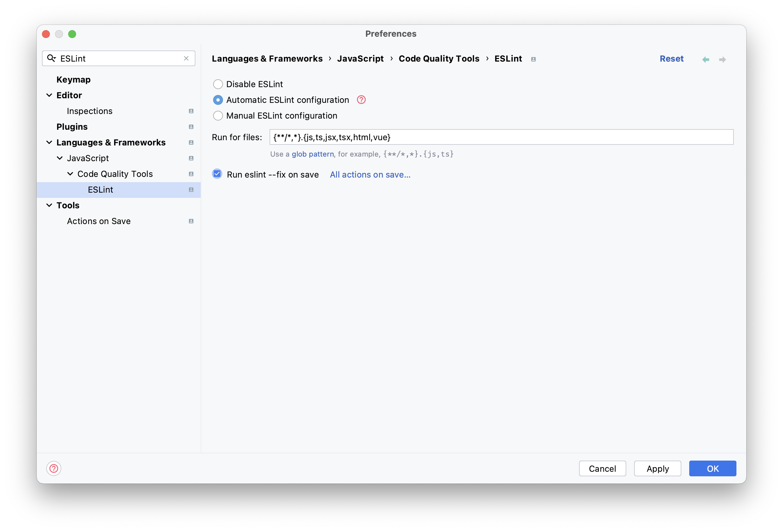Clear the ESLint search text

click(x=186, y=58)
